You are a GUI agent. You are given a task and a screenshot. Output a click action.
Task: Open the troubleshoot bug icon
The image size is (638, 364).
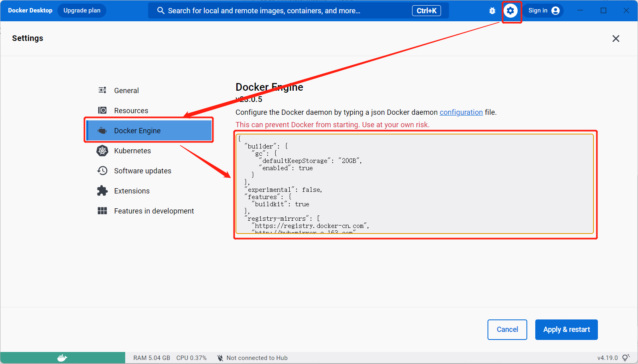pyautogui.click(x=492, y=11)
